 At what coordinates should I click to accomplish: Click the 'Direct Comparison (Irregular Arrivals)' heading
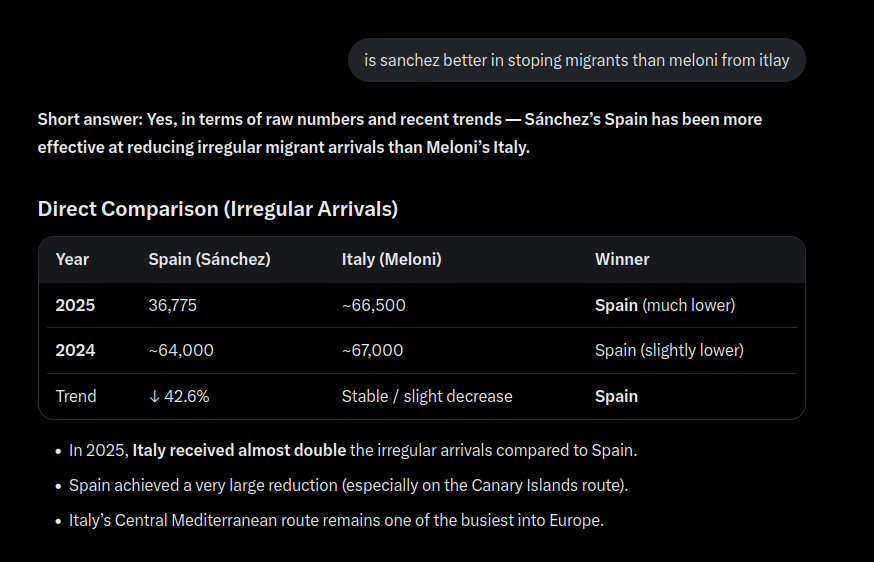pyautogui.click(x=218, y=209)
